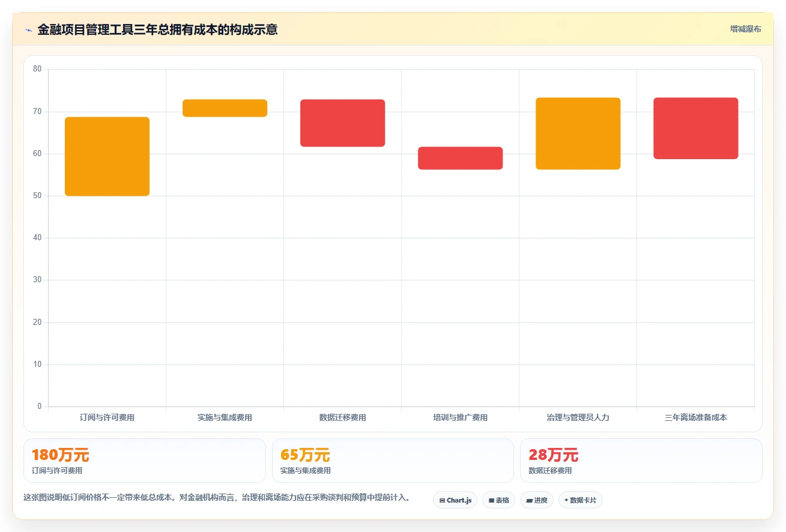The image size is (786, 532).
Task: Open the 180万元 data card
Action: pos(144,461)
